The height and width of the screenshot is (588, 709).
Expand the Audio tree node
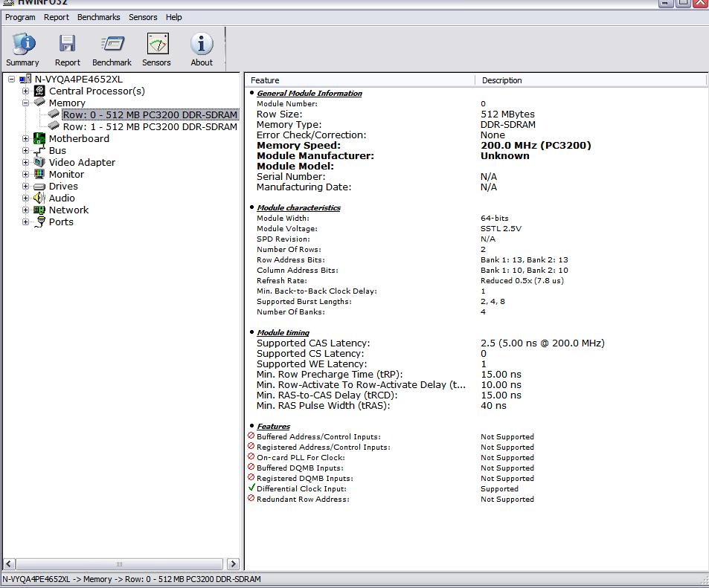tap(26, 198)
